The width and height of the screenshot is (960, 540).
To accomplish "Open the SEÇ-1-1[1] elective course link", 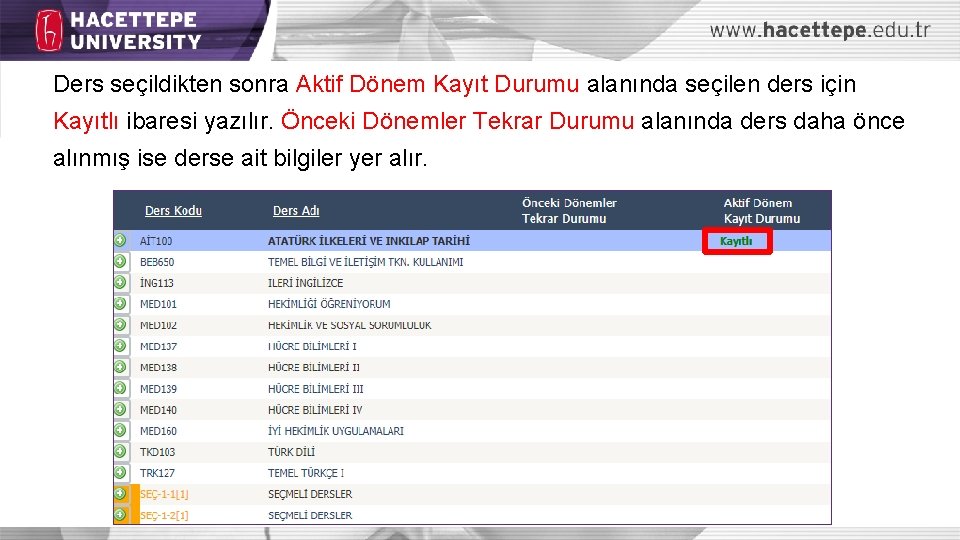I will (x=164, y=494).
